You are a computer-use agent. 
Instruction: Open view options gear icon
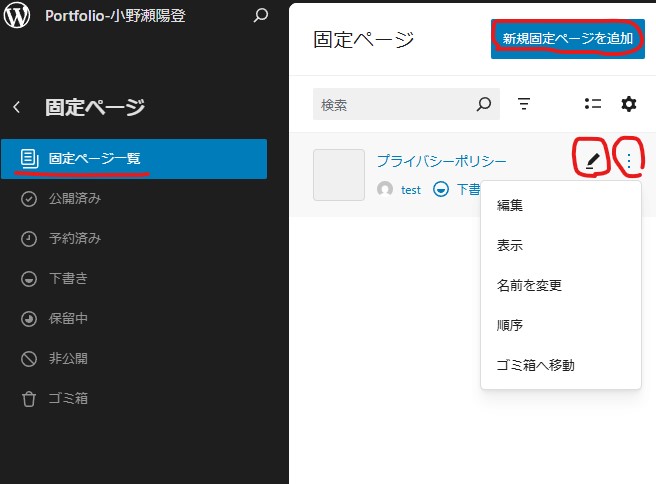point(629,104)
